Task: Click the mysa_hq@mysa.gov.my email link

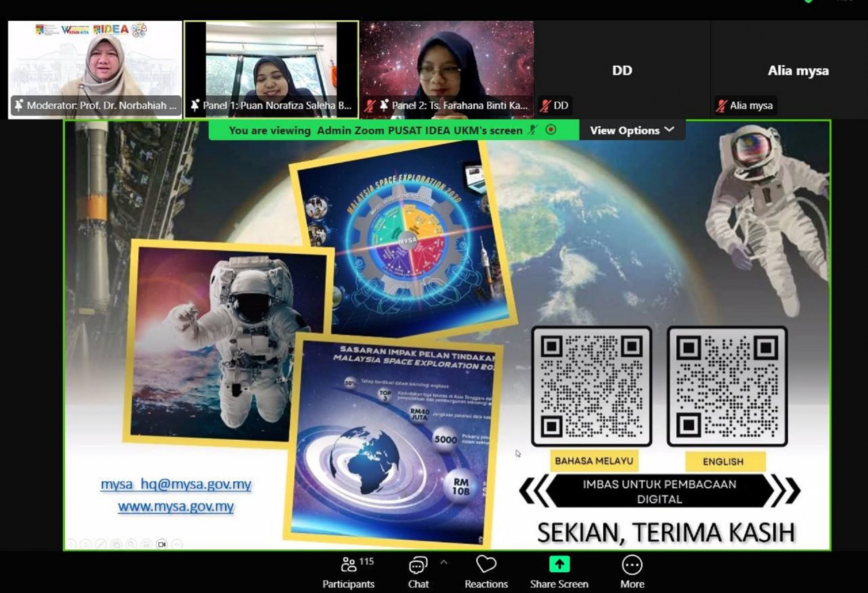Action: 176,484
